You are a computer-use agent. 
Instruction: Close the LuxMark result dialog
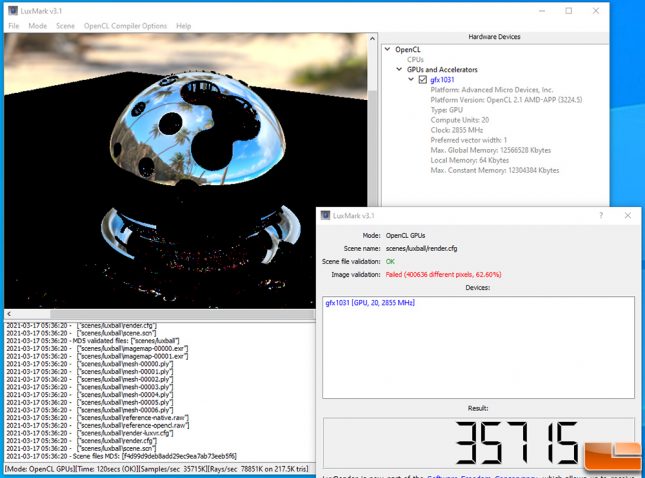click(x=628, y=215)
